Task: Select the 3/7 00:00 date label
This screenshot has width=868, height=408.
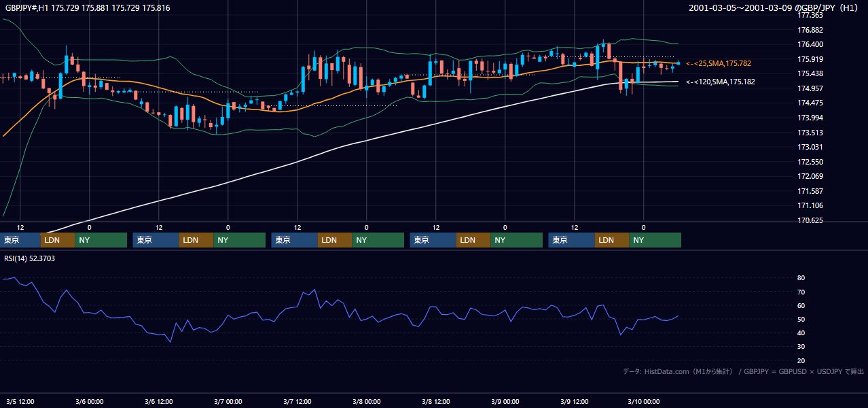Action: coord(228,402)
